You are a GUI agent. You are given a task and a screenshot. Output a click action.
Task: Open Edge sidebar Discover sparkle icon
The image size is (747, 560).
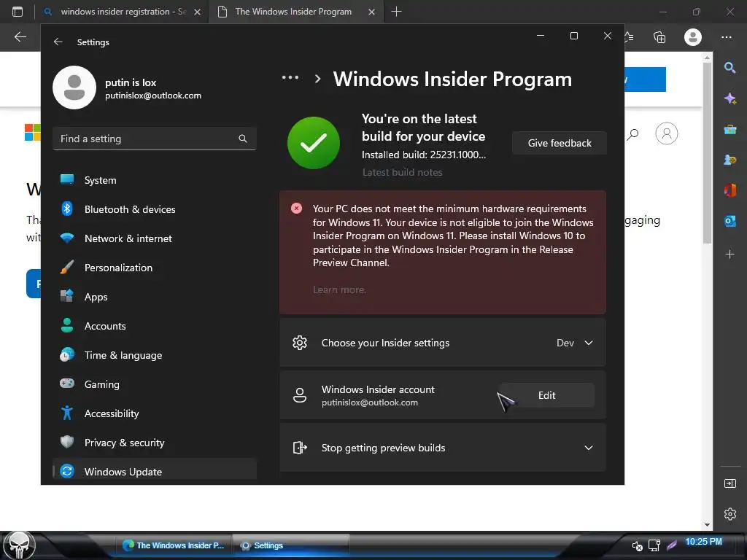click(729, 98)
